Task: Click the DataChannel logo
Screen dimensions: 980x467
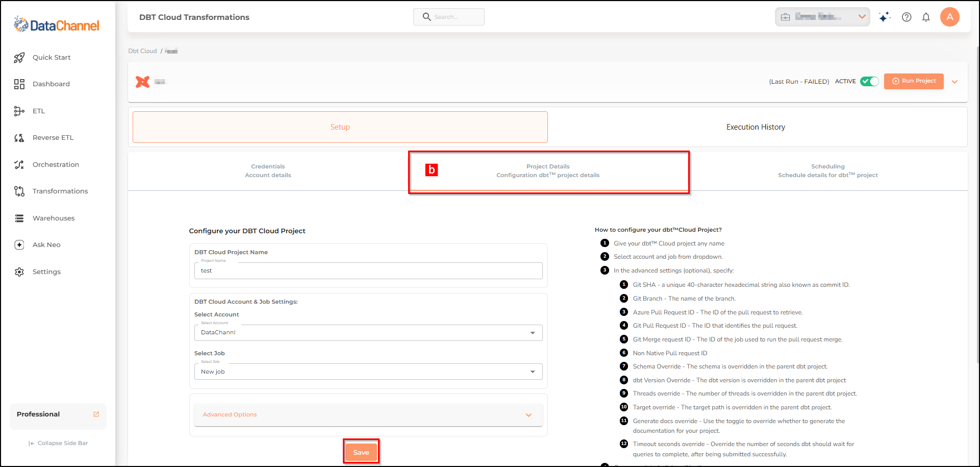Action: pyautogui.click(x=57, y=24)
